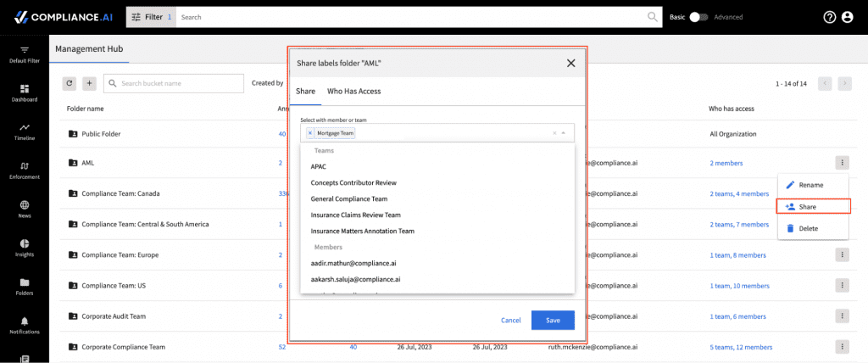Collapse the member or team dropdown arrow
The image size is (868, 363).
[564, 133]
